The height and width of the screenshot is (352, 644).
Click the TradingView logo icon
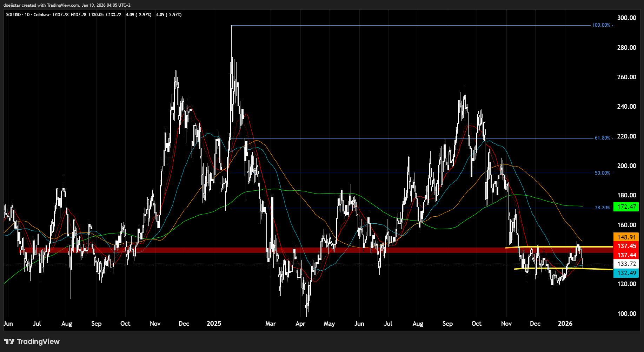[9, 341]
